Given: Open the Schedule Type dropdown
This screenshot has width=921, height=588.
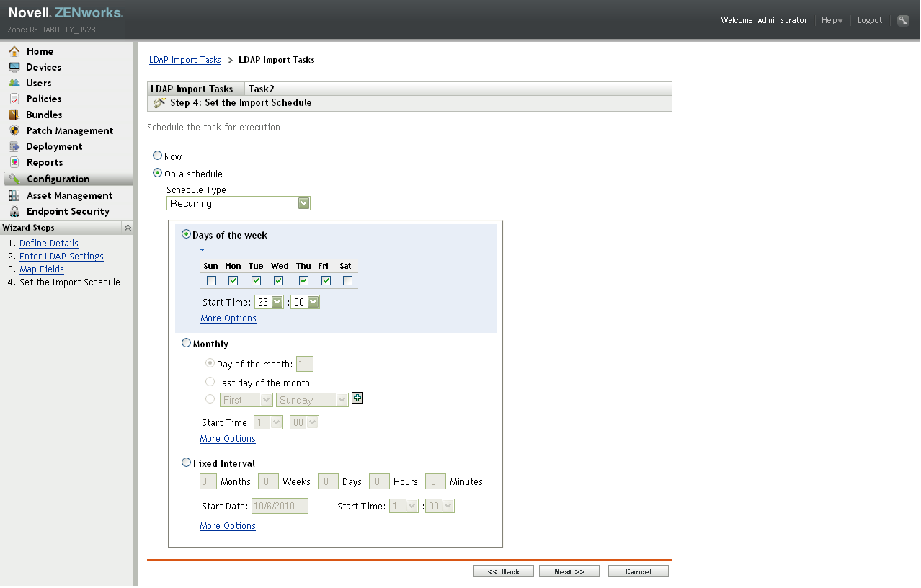Looking at the screenshot, I should tap(303, 202).
